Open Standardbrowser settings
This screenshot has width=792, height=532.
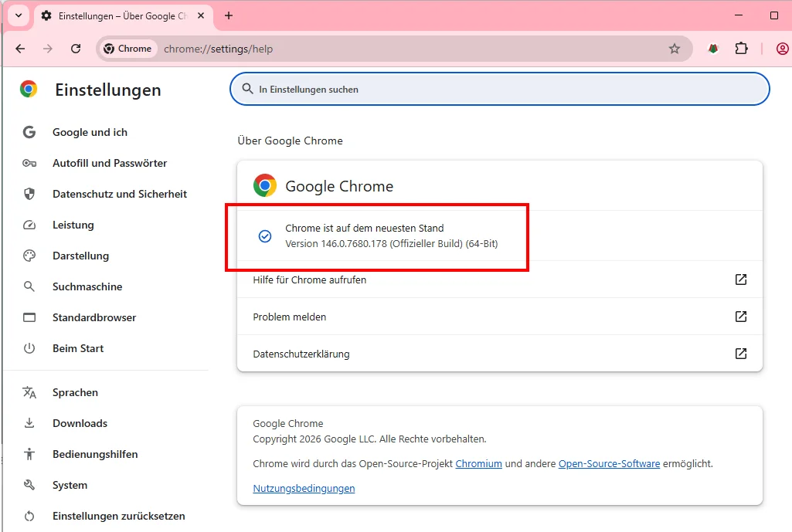(94, 317)
